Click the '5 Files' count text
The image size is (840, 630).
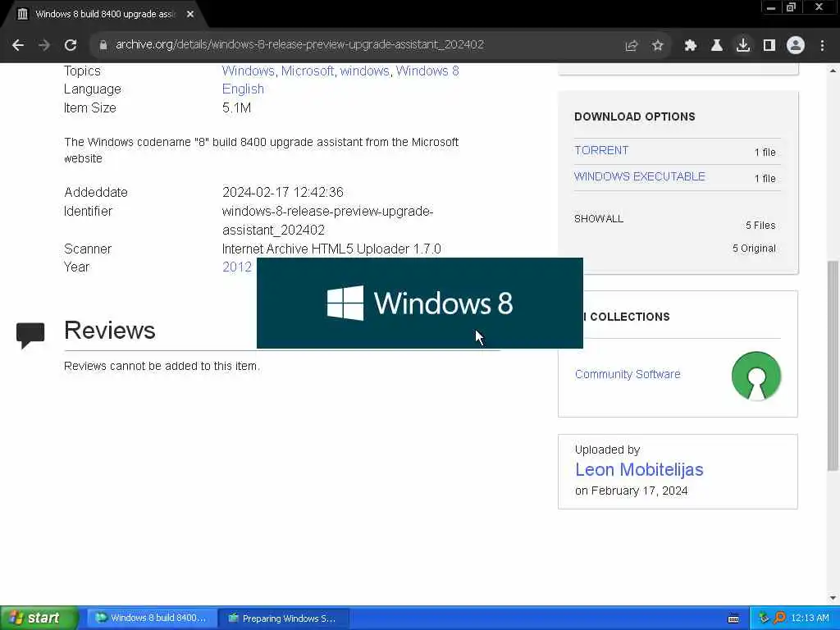tap(760, 225)
